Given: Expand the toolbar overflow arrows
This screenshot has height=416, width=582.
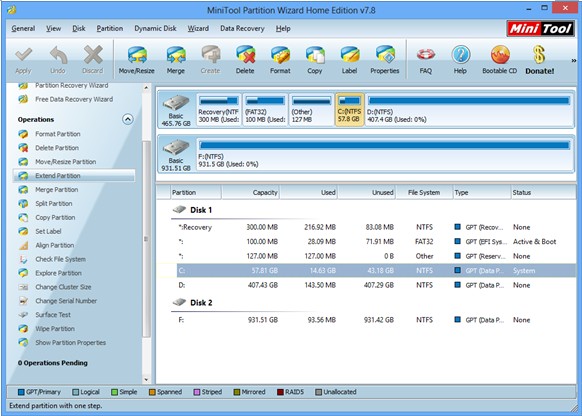Looking at the screenshot, I should click(x=573, y=60).
